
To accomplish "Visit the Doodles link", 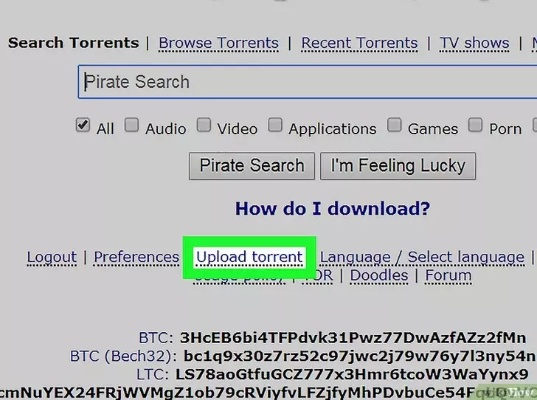I will (x=379, y=275).
